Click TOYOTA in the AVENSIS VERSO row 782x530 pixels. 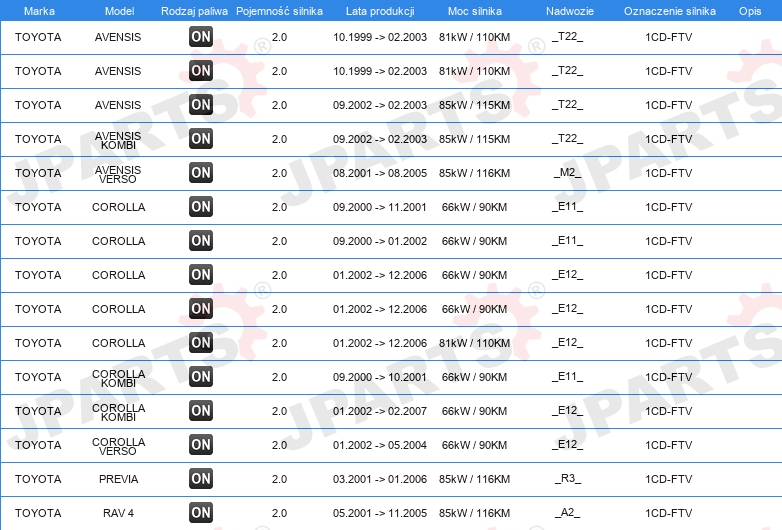(38, 173)
